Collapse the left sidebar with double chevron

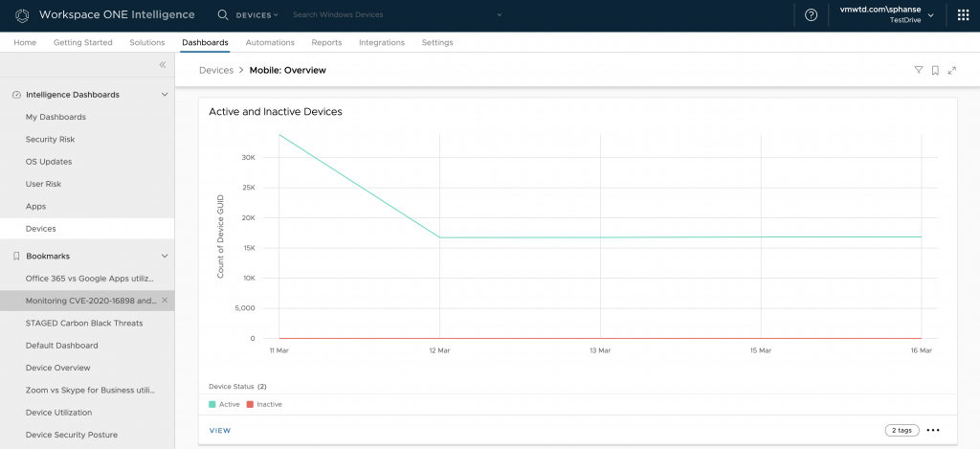click(x=163, y=65)
